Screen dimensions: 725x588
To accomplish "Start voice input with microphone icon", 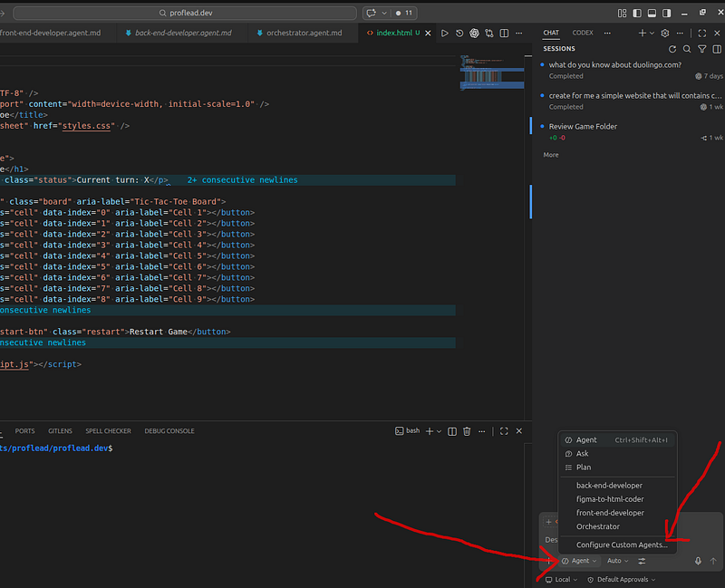I will 698,561.
